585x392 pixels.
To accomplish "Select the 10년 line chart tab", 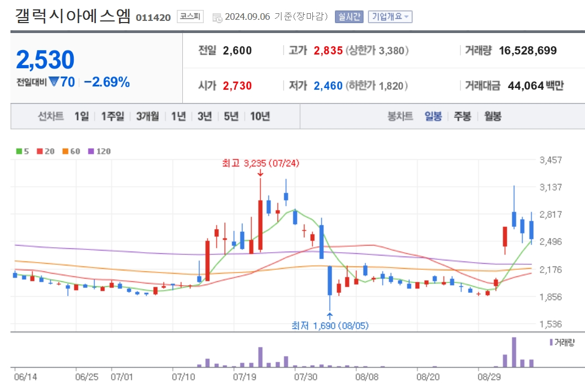I will point(259,116).
